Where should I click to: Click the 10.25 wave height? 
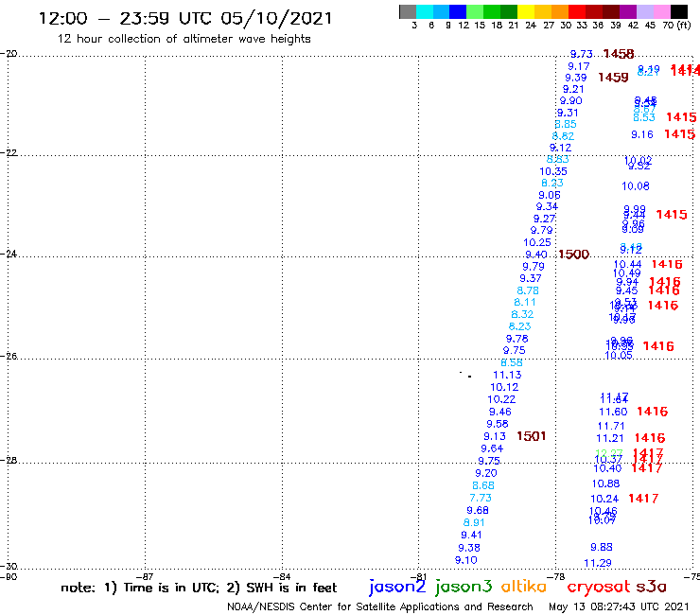click(537, 242)
